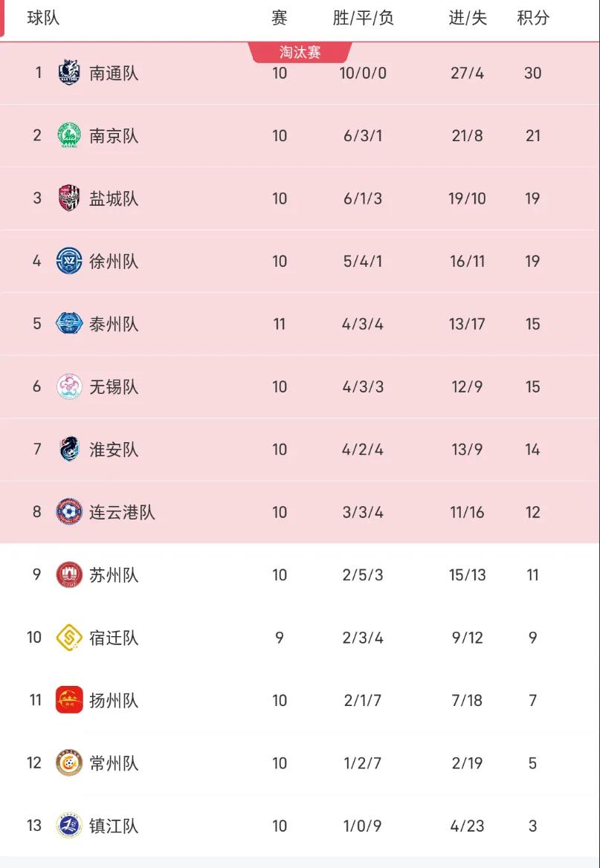Open the 无锡队 pink logo
The image size is (600, 868).
coord(69,386)
